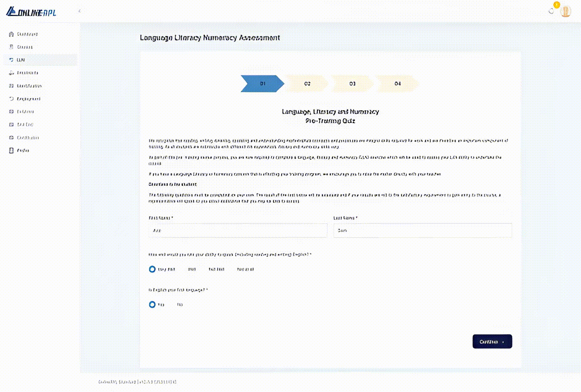Click the Online APL logo
The height and width of the screenshot is (392, 581).
31,12
